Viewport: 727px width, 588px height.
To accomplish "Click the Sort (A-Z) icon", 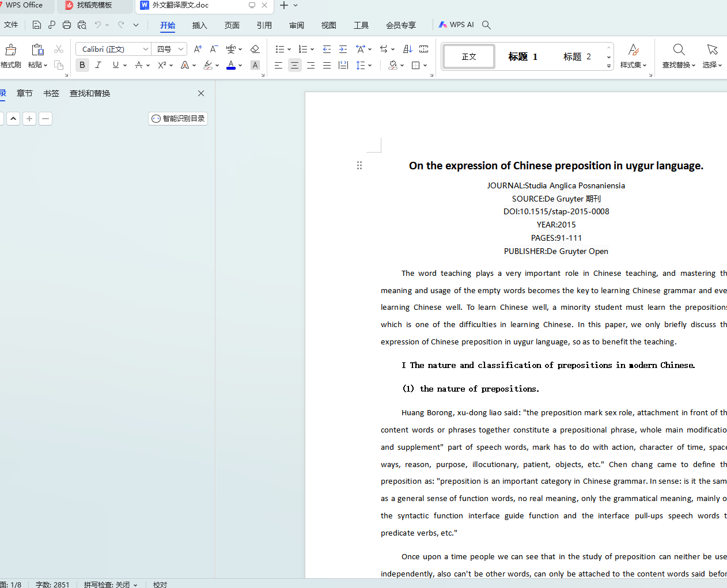I will pyautogui.click(x=408, y=49).
